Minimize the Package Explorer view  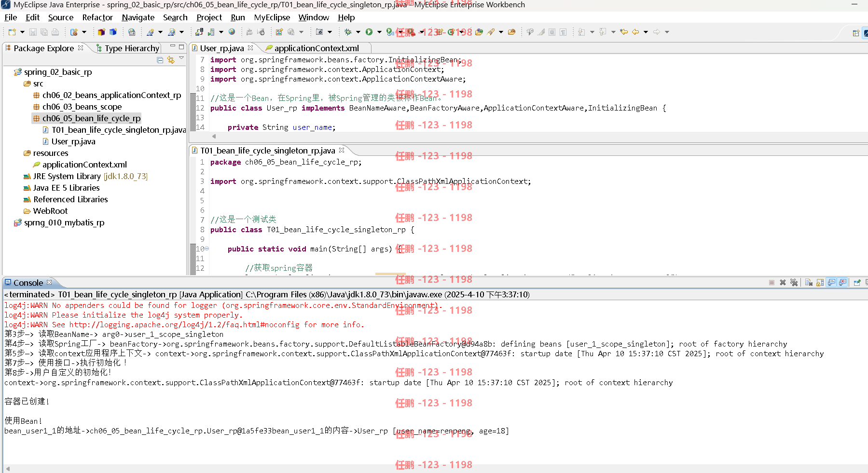[172, 47]
